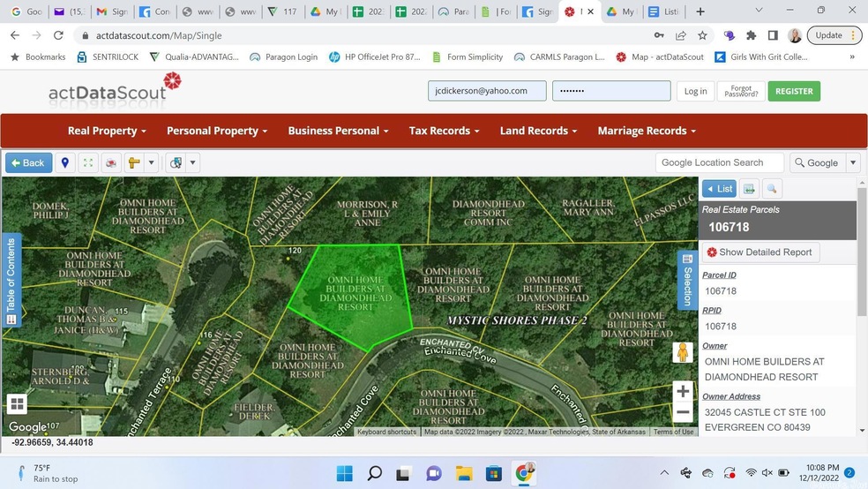Open the Land Records menu

538,131
